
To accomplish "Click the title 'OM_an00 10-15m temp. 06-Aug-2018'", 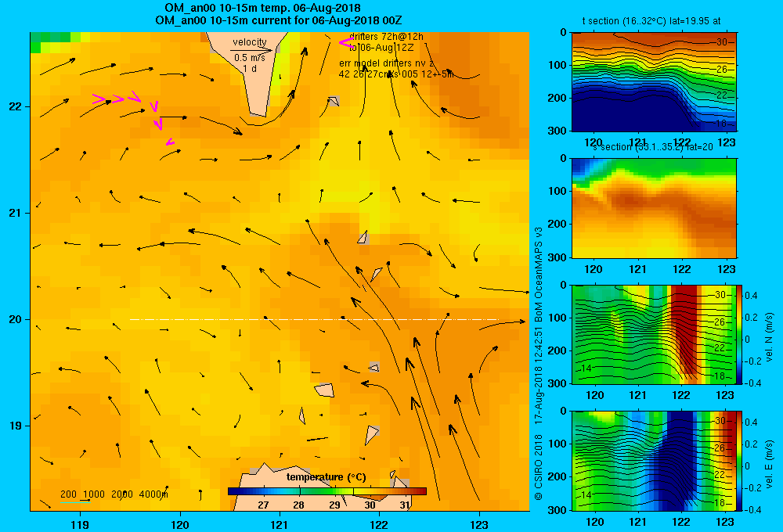I will [262, 8].
